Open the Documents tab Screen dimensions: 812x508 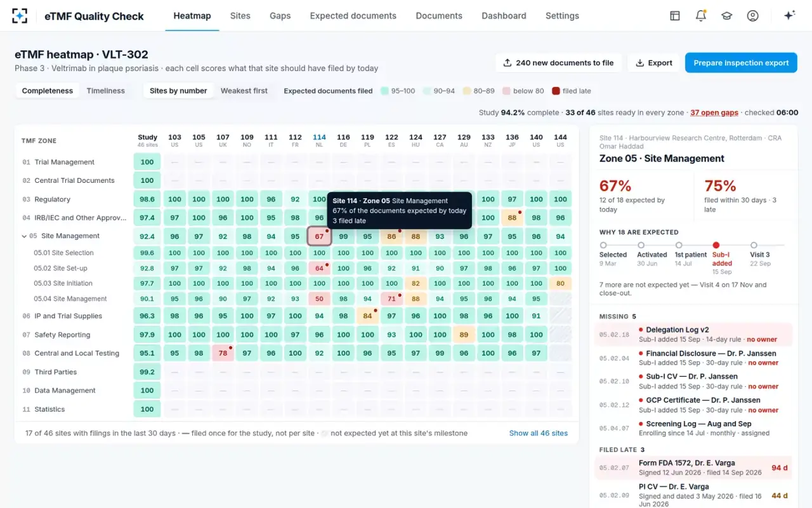[439, 16]
